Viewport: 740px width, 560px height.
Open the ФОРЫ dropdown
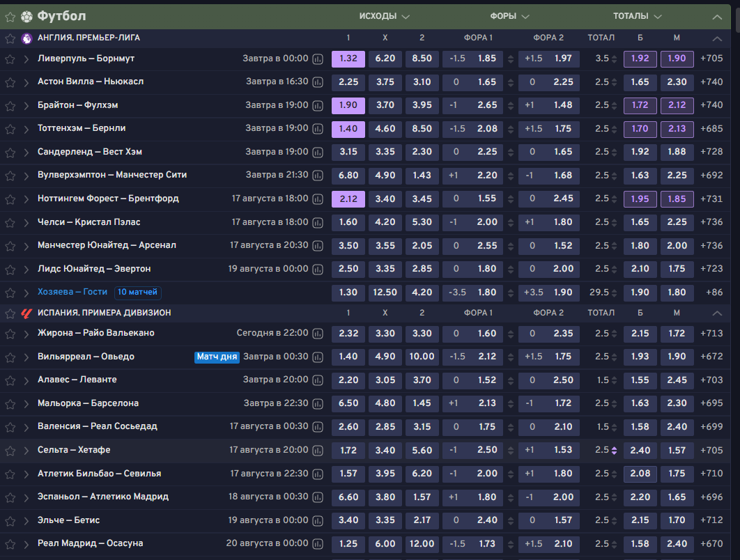509,16
